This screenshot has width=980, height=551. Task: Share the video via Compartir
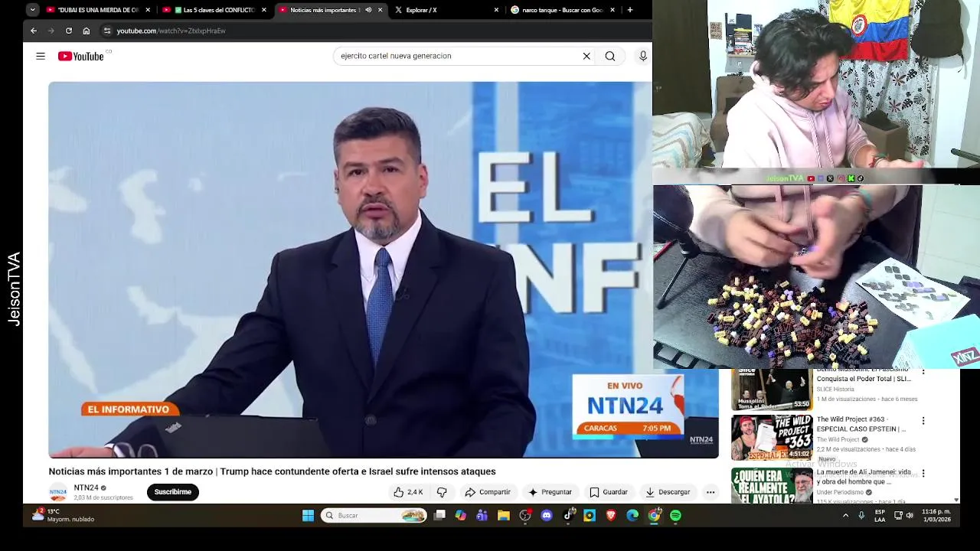click(x=488, y=492)
